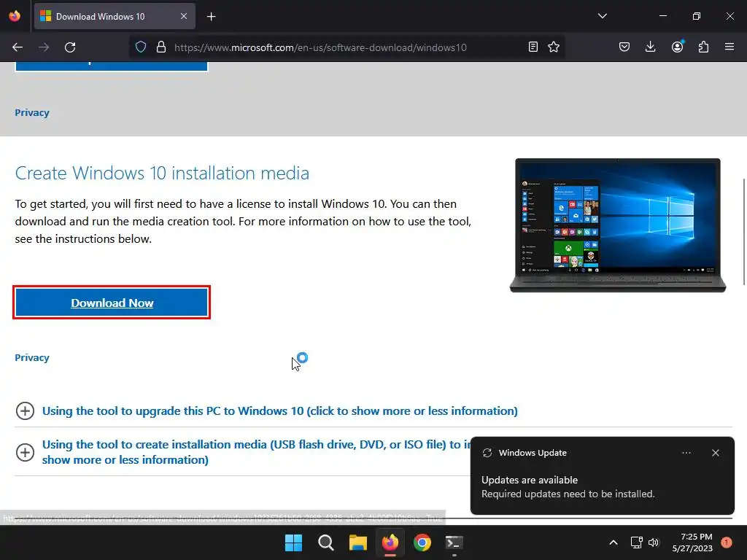
Task: Open the notification center badge
Action: (x=727, y=542)
